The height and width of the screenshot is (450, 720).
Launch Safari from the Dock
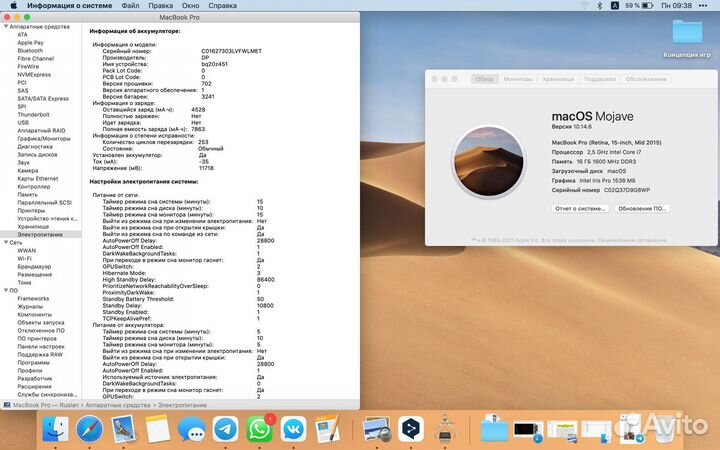point(90,429)
